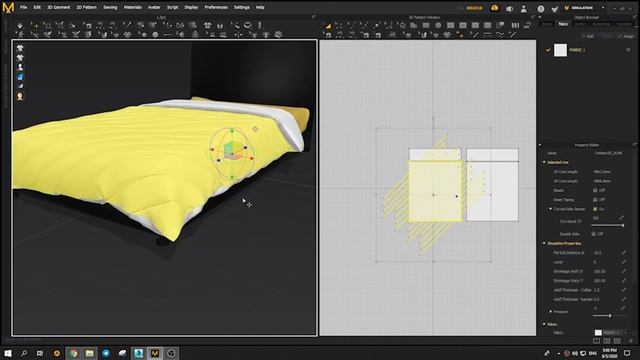Open the help question mark icon
The height and width of the screenshot is (360, 640).
click(x=541, y=8)
